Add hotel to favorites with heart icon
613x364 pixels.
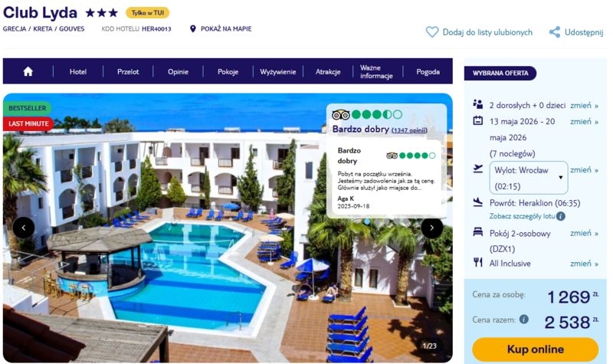point(432,31)
